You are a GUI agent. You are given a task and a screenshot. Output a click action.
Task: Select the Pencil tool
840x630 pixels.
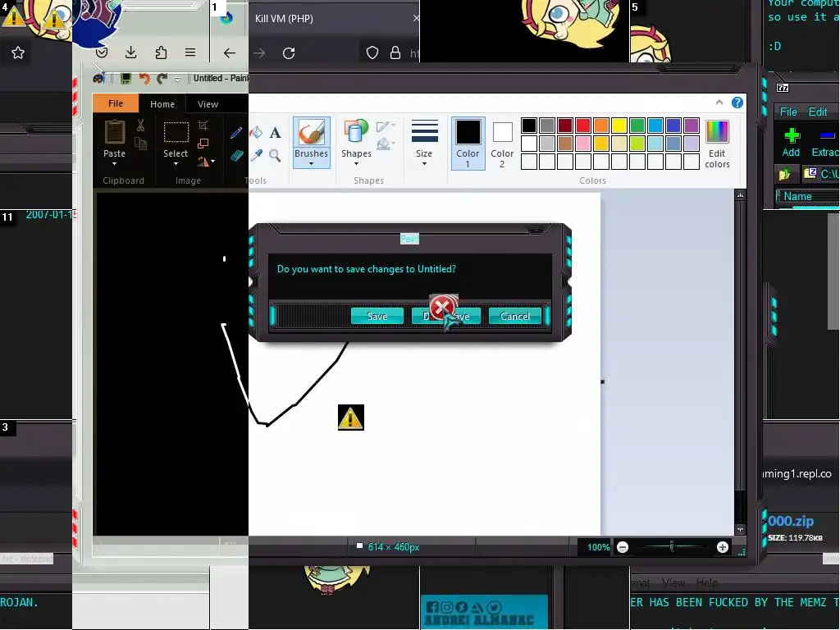point(236,132)
